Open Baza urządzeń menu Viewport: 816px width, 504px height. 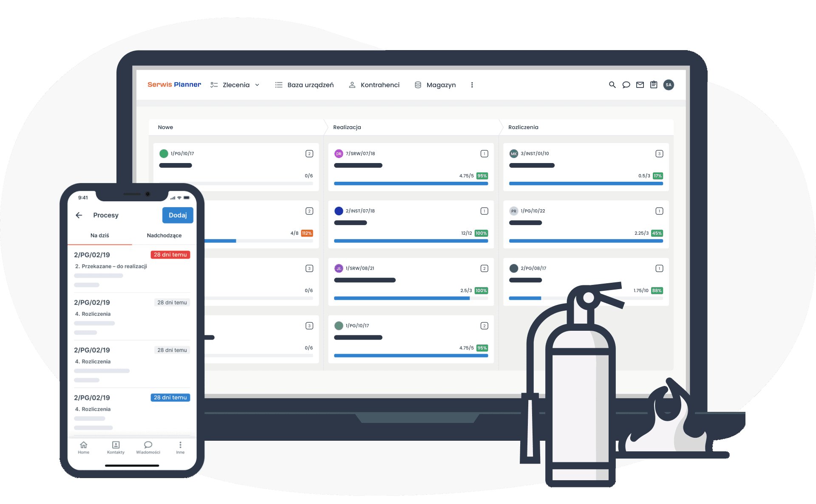click(304, 85)
